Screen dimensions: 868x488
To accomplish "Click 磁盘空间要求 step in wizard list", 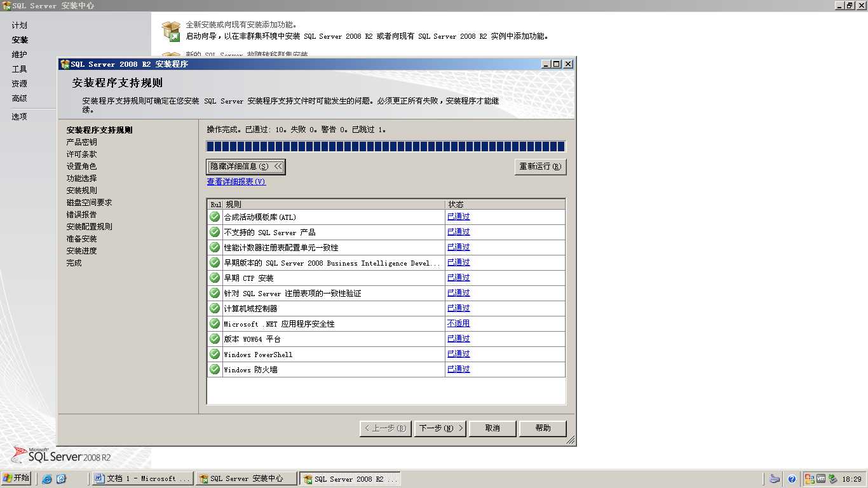I will pyautogui.click(x=90, y=203).
